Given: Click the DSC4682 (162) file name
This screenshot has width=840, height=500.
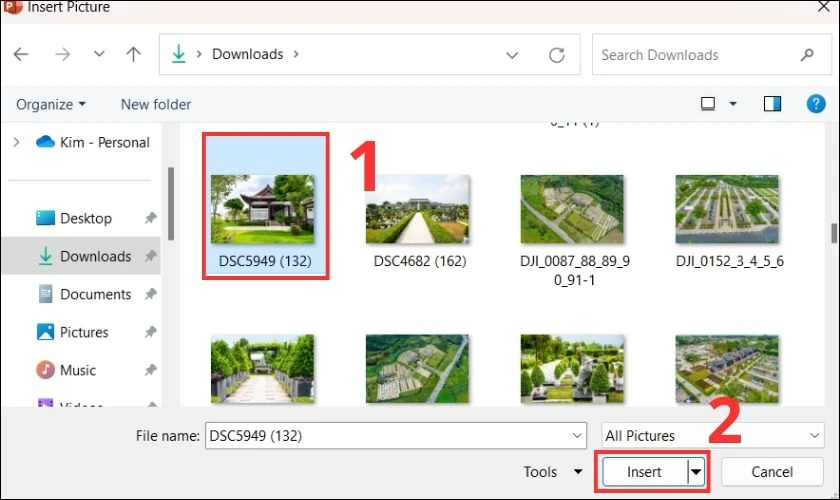Looking at the screenshot, I should (420, 261).
